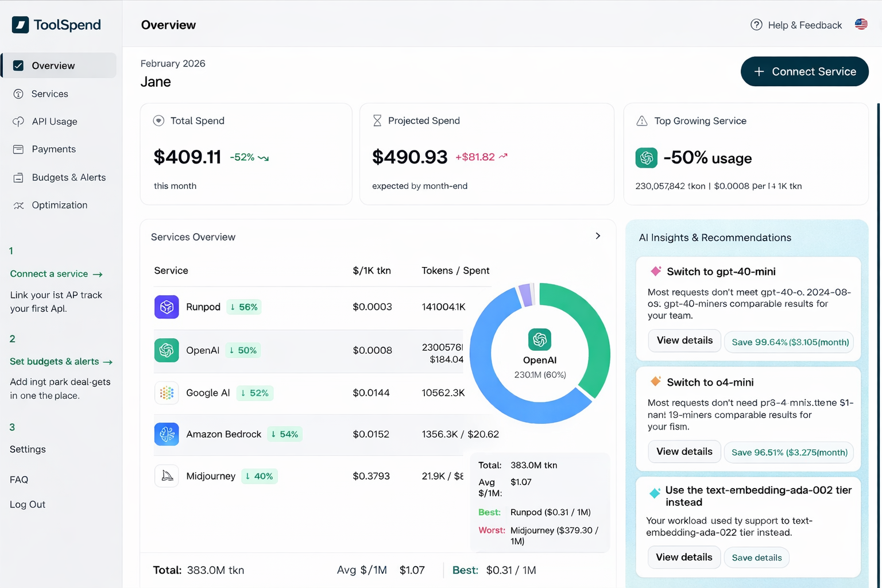Click the Save 96.51% savings badge

click(789, 452)
